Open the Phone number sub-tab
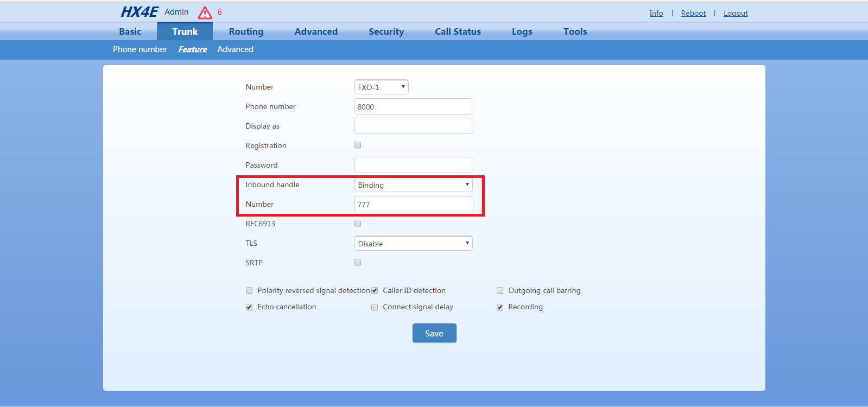Screen dimensions: 868x407 tap(140, 49)
